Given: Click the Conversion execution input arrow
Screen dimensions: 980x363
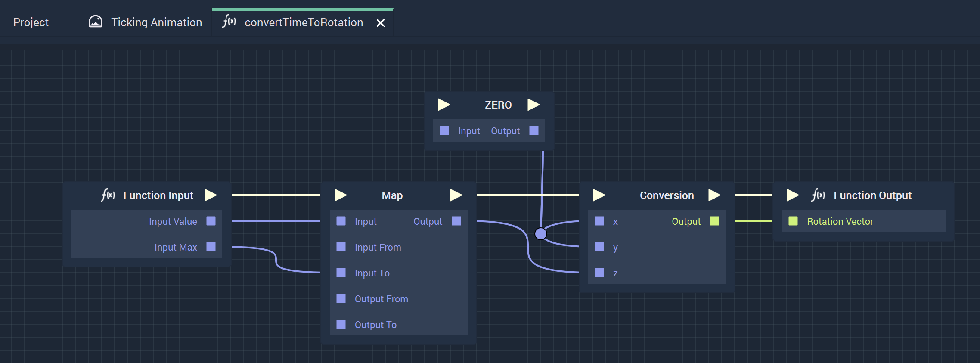Looking at the screenshot, I should [x=599, y=195].
